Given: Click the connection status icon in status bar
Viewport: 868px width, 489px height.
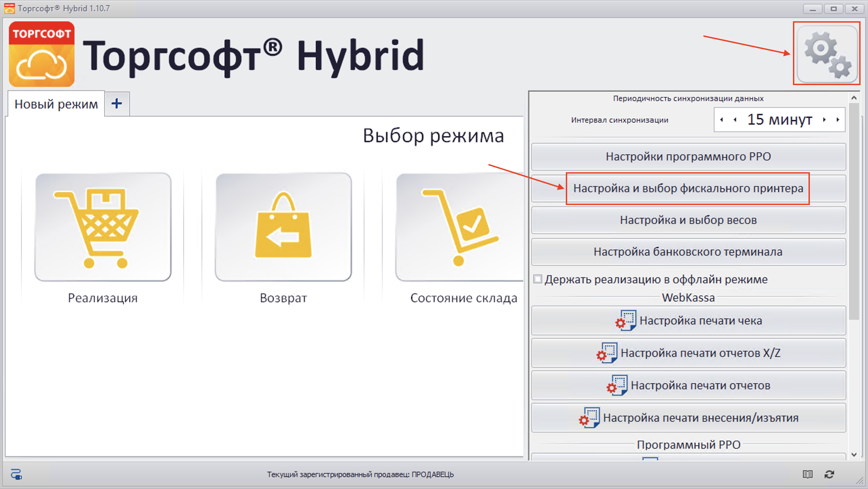Looking at the screenshot, I should 16,474.
